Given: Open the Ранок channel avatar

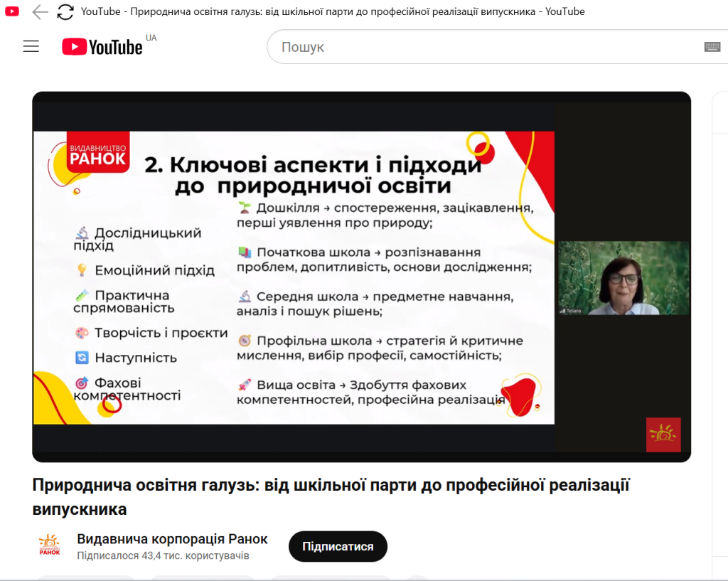Looking at the screenshot, I should (49, 545).
